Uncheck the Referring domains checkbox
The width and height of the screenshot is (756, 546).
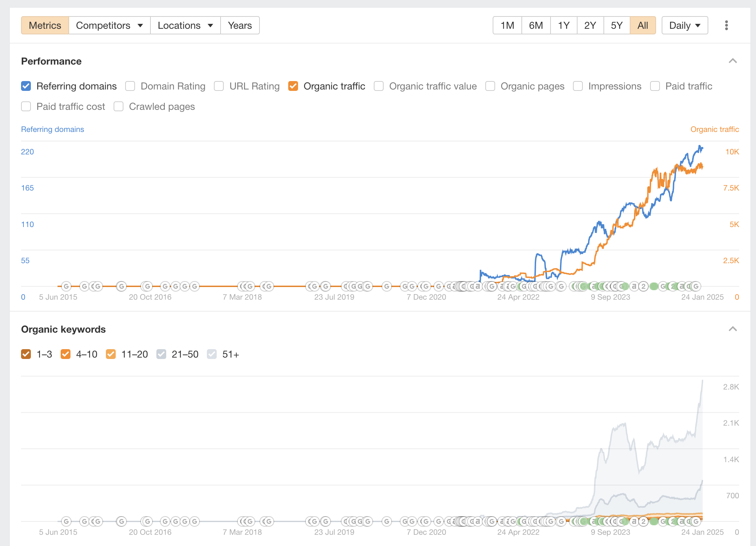(x=26, y=86)
